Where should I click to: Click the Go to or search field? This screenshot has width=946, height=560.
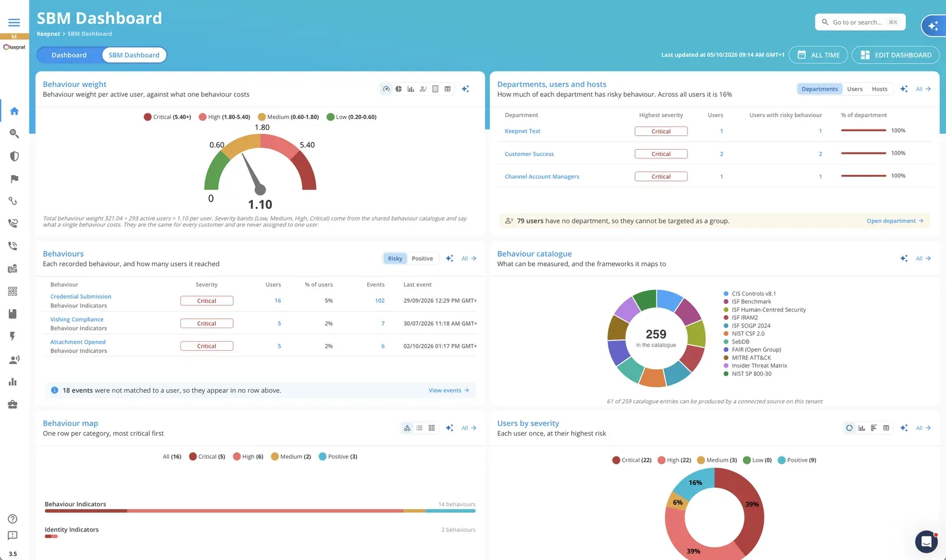click(860, 22)
